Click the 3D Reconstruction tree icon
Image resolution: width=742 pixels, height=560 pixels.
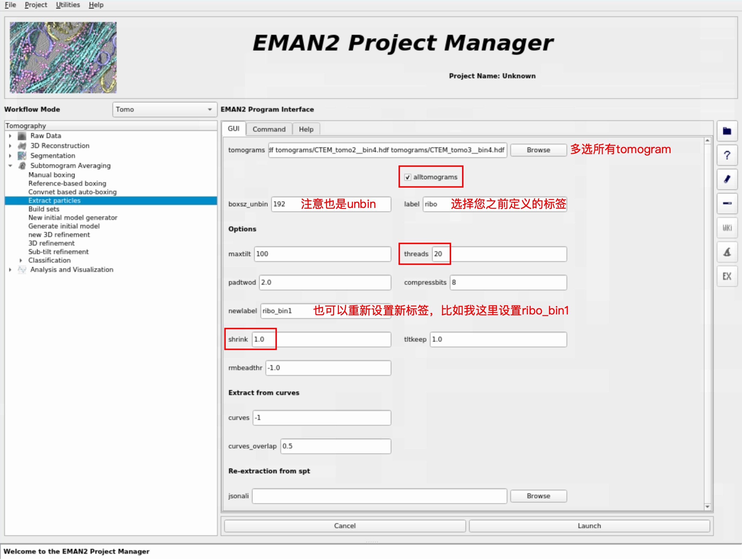[22, 146]
